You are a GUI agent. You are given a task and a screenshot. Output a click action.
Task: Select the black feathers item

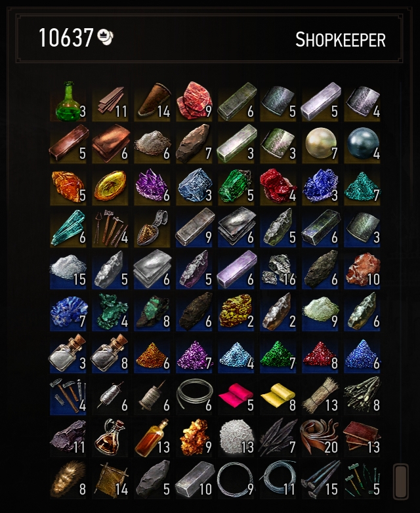(x=278, y=438)
